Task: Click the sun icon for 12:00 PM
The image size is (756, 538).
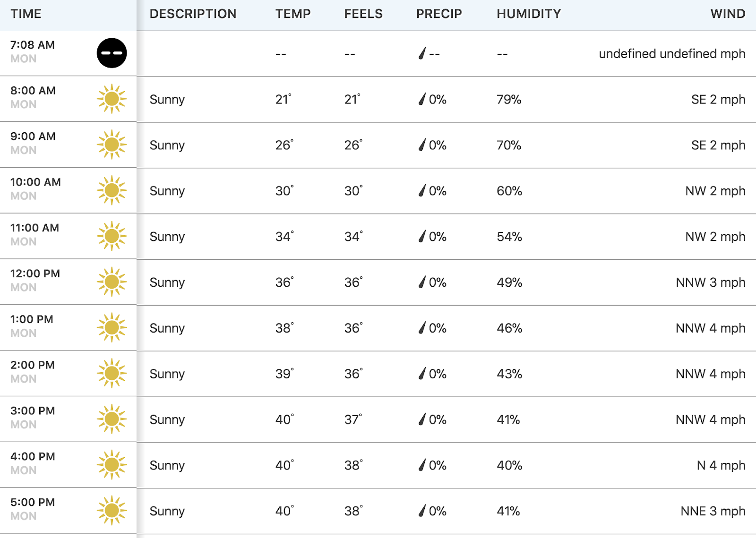Action: point(112,282)
